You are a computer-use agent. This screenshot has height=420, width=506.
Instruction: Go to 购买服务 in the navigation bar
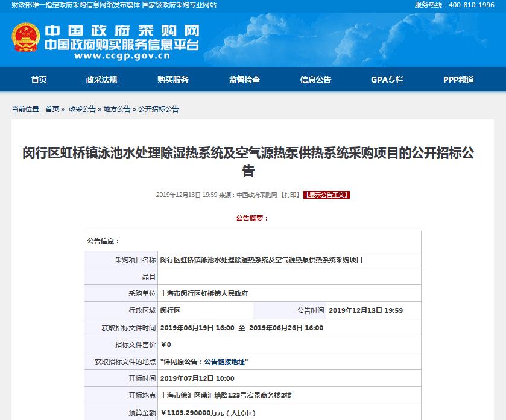(173, 80)
